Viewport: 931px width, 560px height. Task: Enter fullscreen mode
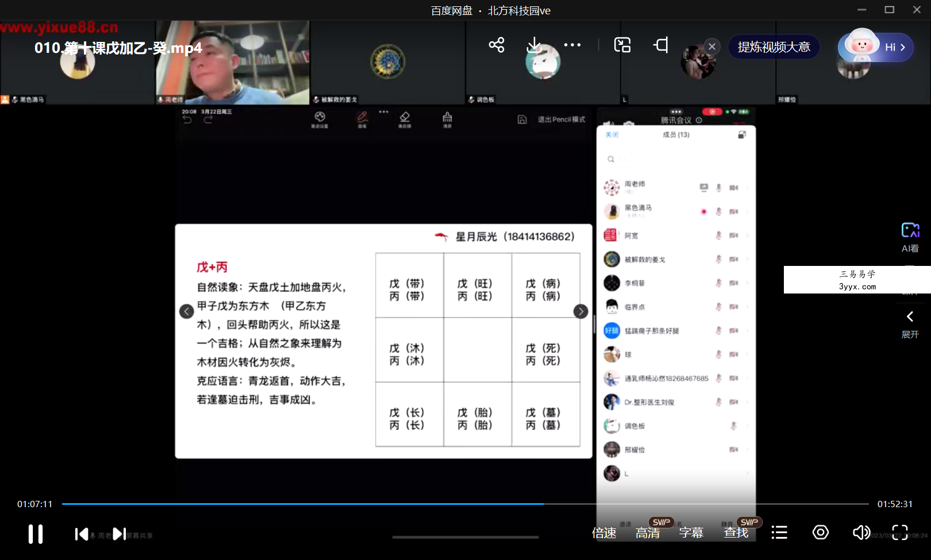(x=900, y=532)
